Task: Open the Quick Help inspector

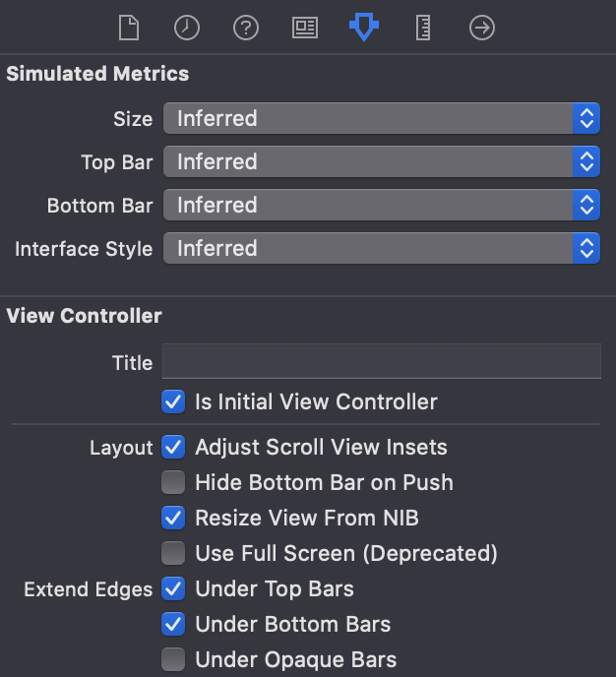Action: point(246,28)
